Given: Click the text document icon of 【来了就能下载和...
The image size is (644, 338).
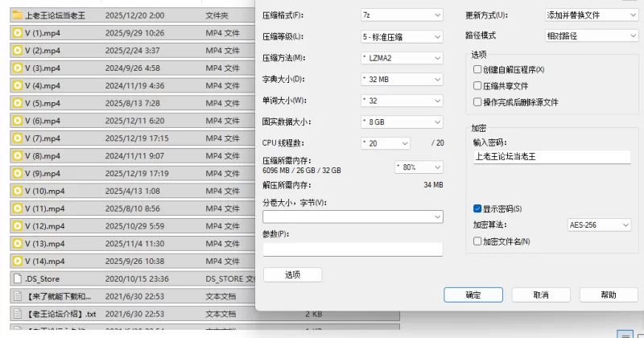Looking at the screenshot, I should [x=17, y=296].
